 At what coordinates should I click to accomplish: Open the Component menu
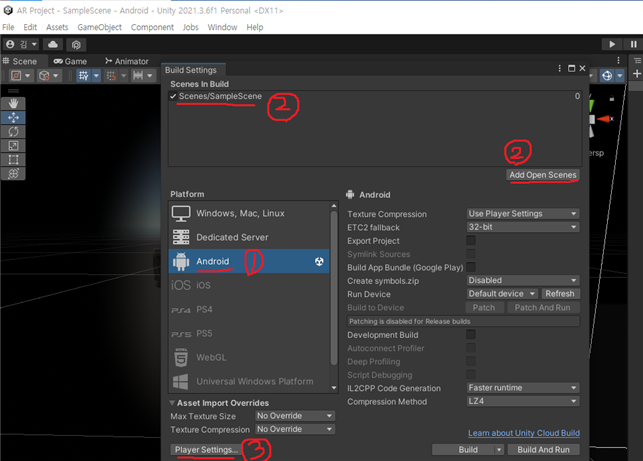click(x=152, y=27)
